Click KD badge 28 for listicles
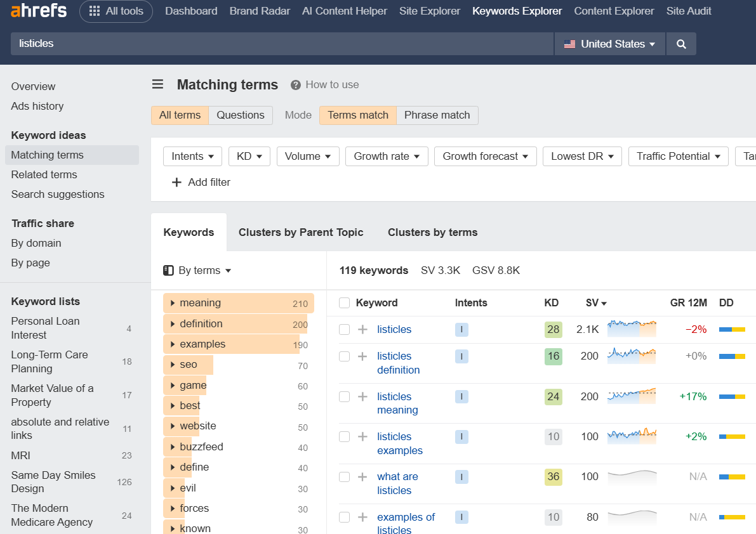The width and height of the screenshot is (756, 534). click(553, 329)
